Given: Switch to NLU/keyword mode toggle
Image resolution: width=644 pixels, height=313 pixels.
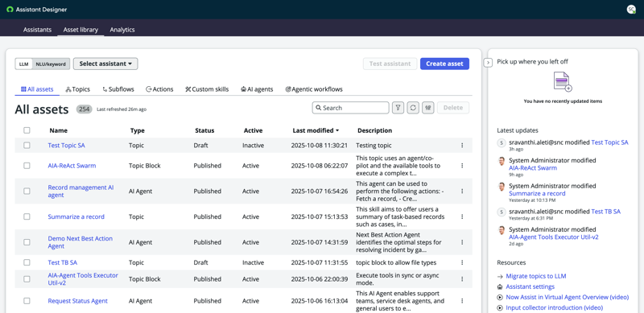Looking at the screenshot, I should [x=51, y=64].
